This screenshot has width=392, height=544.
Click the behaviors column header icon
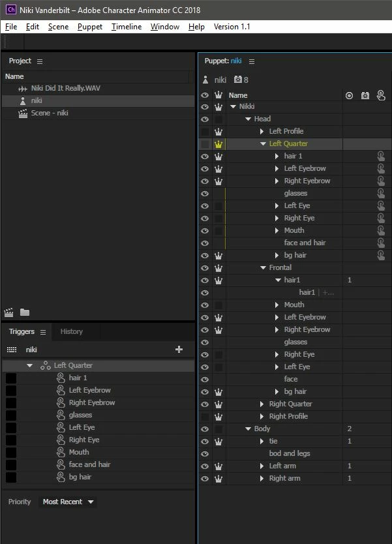365,95
